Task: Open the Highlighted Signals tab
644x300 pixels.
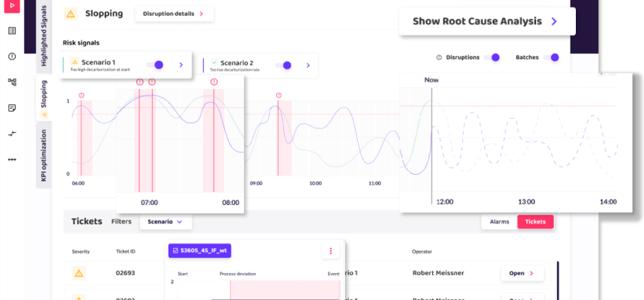Action: click(44, 35)
